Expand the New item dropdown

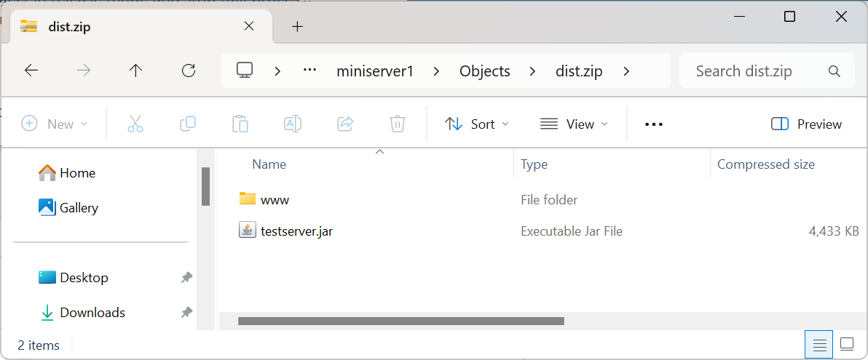55,124
